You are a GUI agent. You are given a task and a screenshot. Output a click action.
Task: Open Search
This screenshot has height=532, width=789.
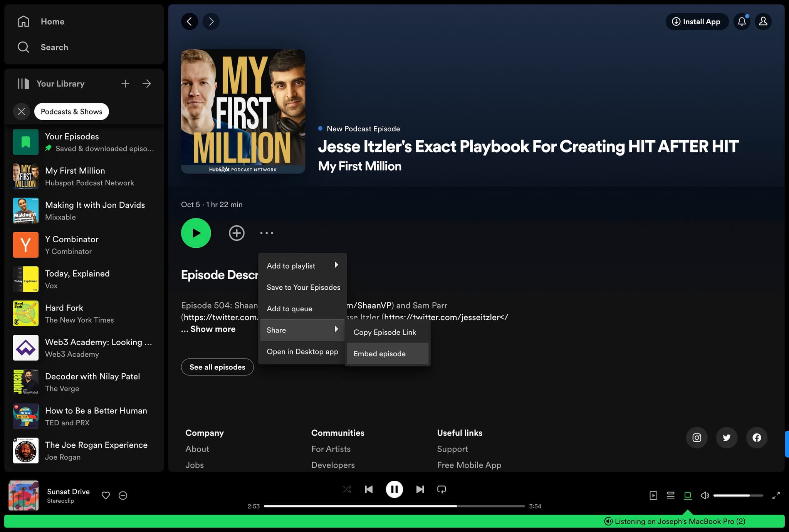54,47
